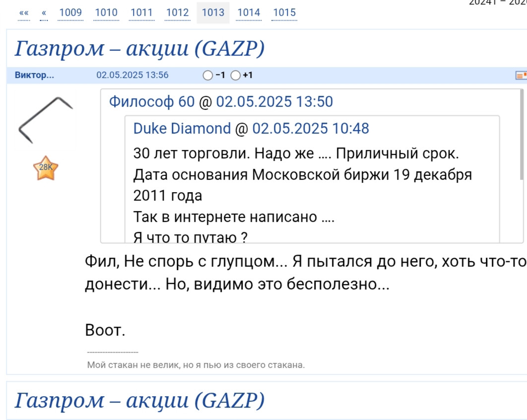Open the second Газпром – акции (GAZP) heading
Image resolution: width=527 pixels, height=420 pixels.
(139, 401)
